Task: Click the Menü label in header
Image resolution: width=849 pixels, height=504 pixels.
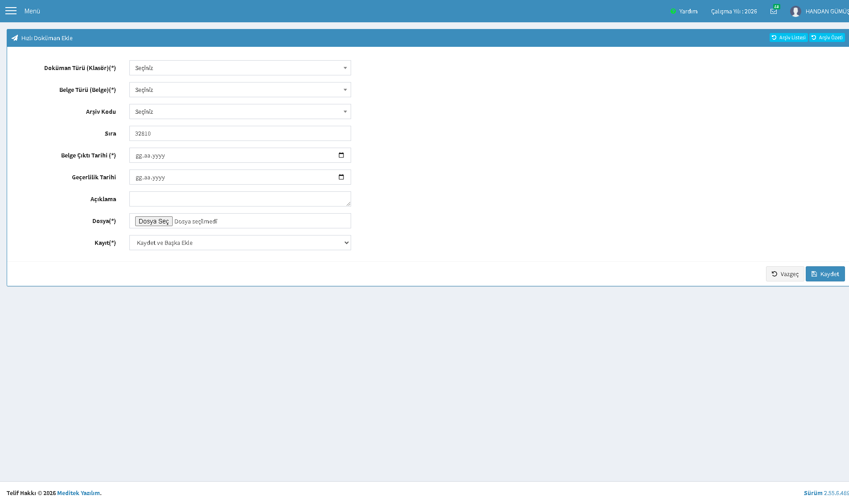Action: (x=32, y=11)
